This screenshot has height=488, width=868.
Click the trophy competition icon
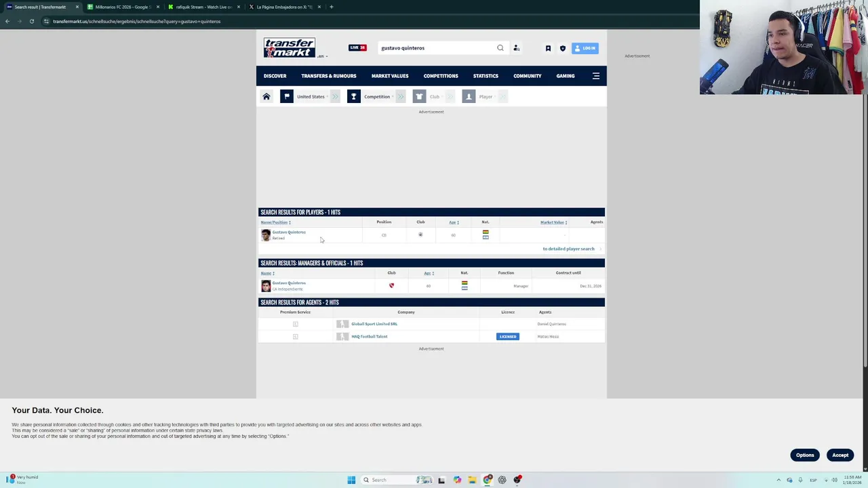click(353, 96)
